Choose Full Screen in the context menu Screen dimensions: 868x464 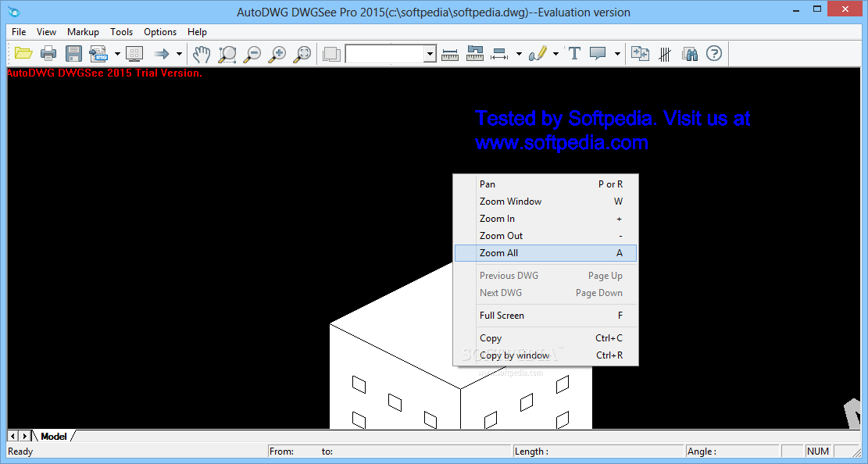(545, 315)
